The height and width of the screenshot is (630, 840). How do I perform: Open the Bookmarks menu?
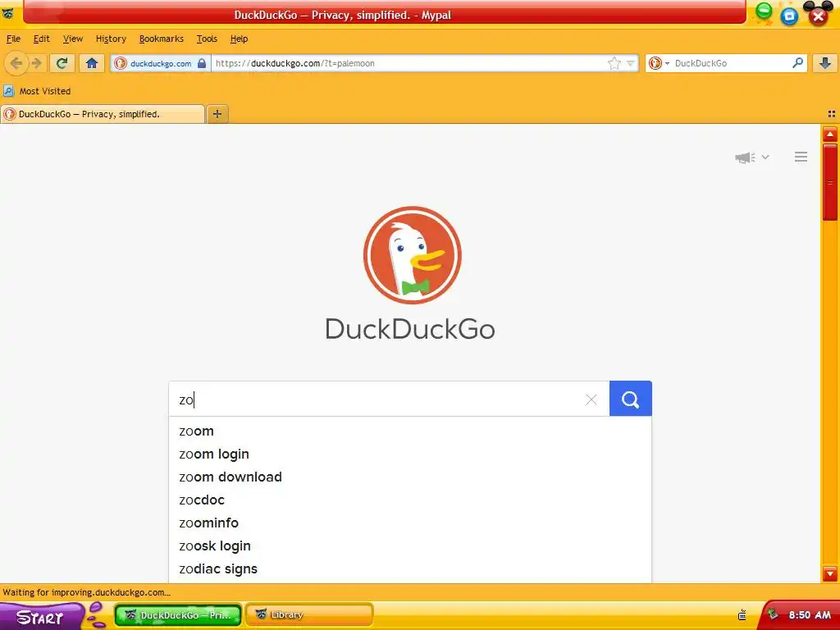(x=162, y=39)
